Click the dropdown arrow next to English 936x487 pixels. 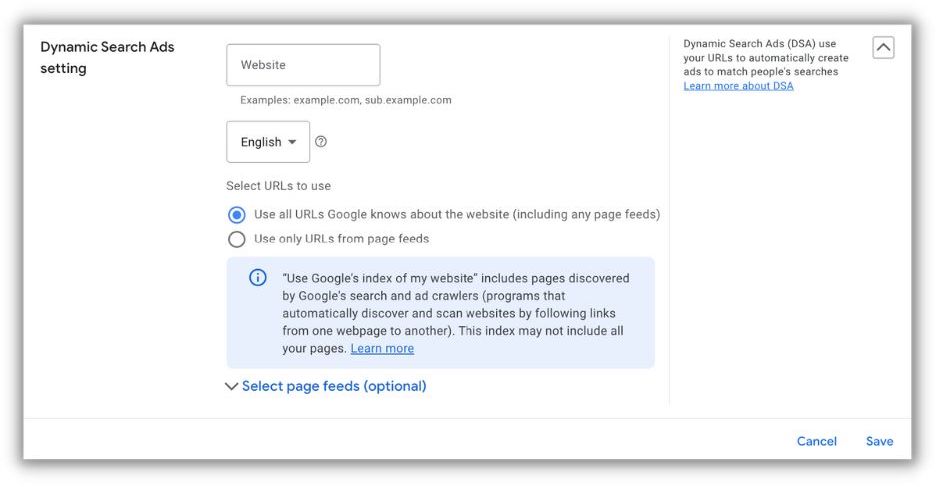coord(292,142)
